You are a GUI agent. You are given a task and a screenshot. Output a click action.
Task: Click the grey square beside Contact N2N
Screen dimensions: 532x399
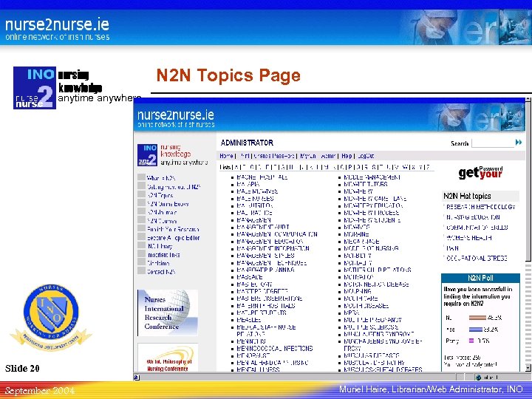click(x=141, y=270)
